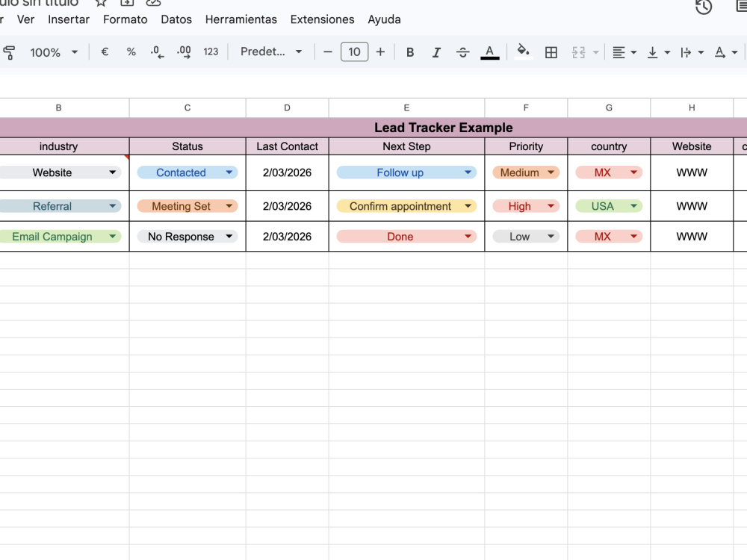Toggle italic formatting
This screenshot has height=560, width=747.
pos(436,52)
